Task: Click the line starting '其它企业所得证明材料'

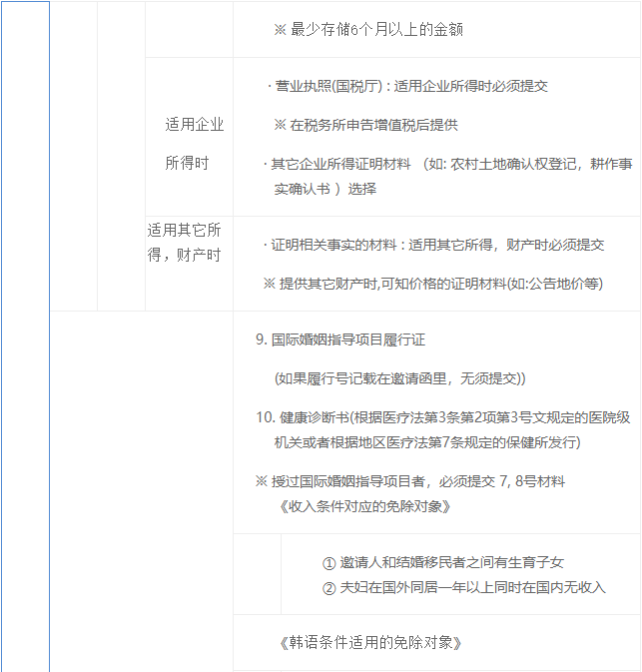Action: [x=448, y=164]
